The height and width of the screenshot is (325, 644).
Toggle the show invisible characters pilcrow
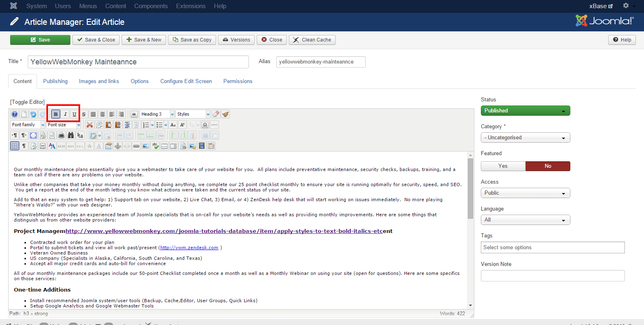pyautogui.click(x=24, y=146)
